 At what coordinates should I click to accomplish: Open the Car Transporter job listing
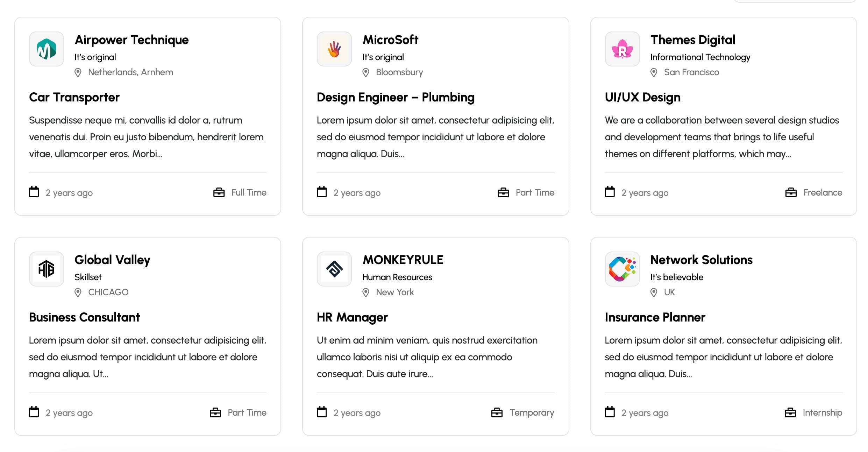click(74, 97)
